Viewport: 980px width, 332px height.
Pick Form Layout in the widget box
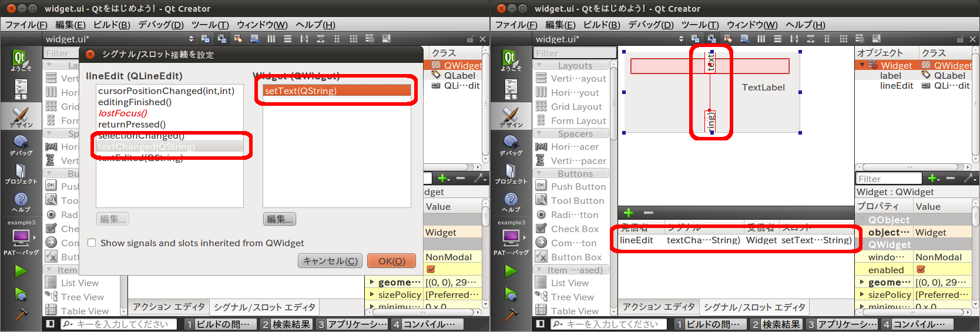(578, 121)
